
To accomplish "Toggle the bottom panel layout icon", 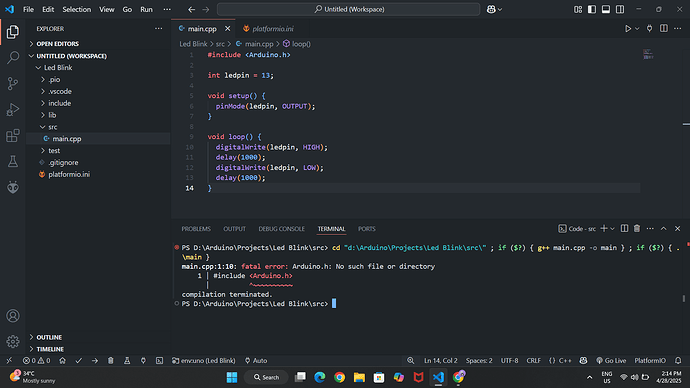I will pos(606,9).
